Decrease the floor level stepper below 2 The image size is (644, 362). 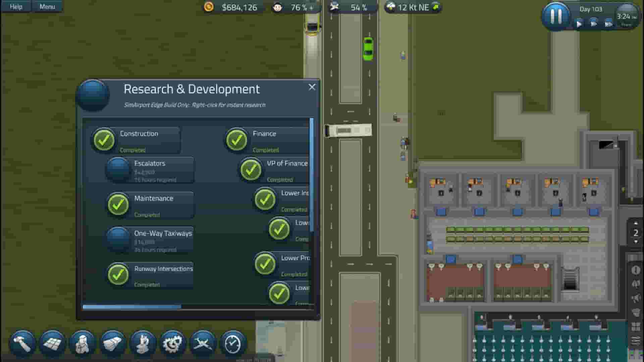point(635,242)
